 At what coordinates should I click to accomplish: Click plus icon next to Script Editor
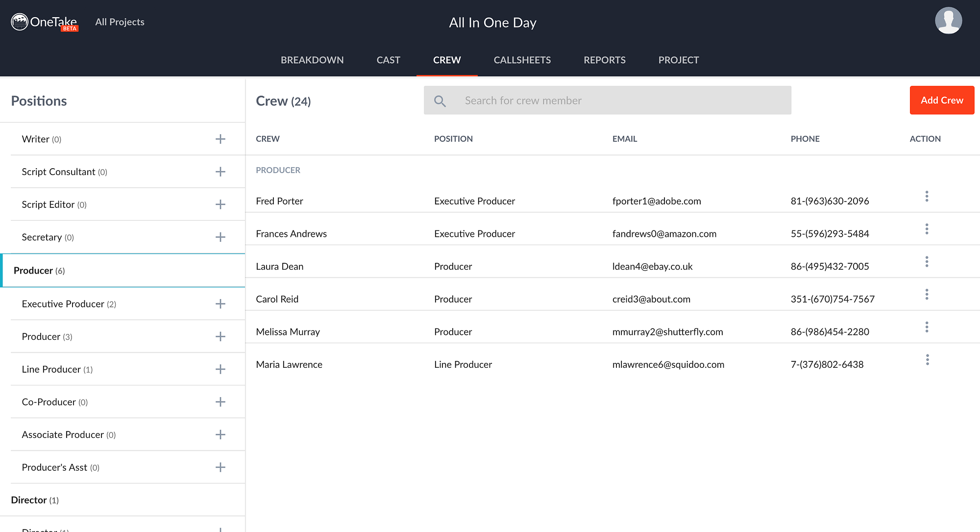(x=220, y=204)
